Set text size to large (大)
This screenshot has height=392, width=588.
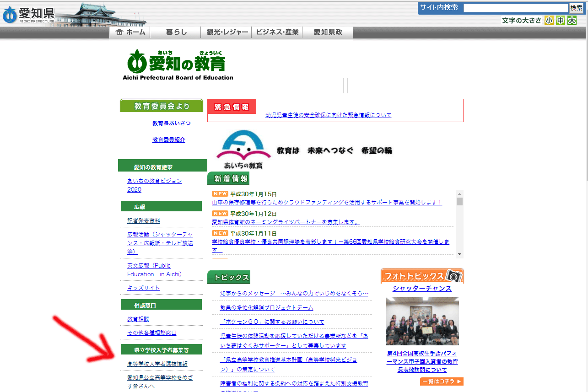pos(572,21)
